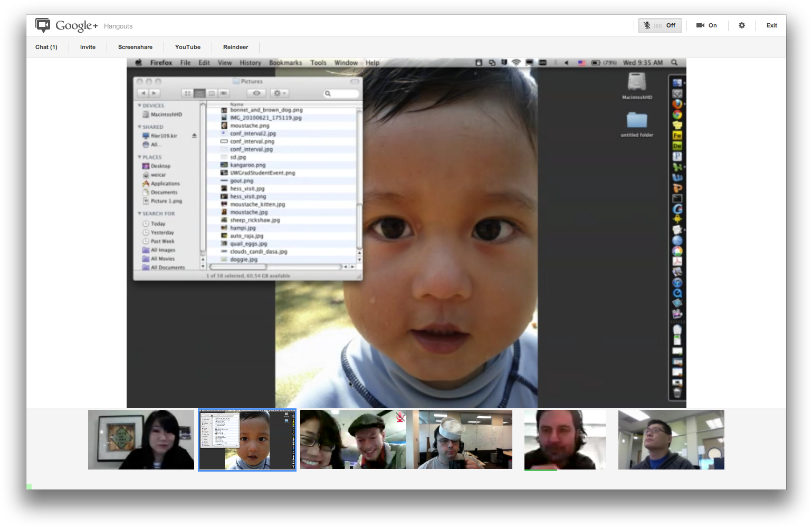Select the woman with framed picture thumbnail

pyautogui.click(x=141, y=439)
